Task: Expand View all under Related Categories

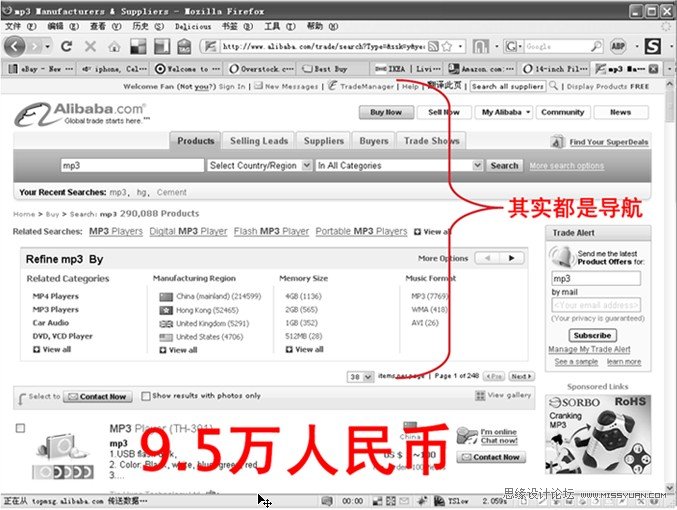Action: [52, 349]
